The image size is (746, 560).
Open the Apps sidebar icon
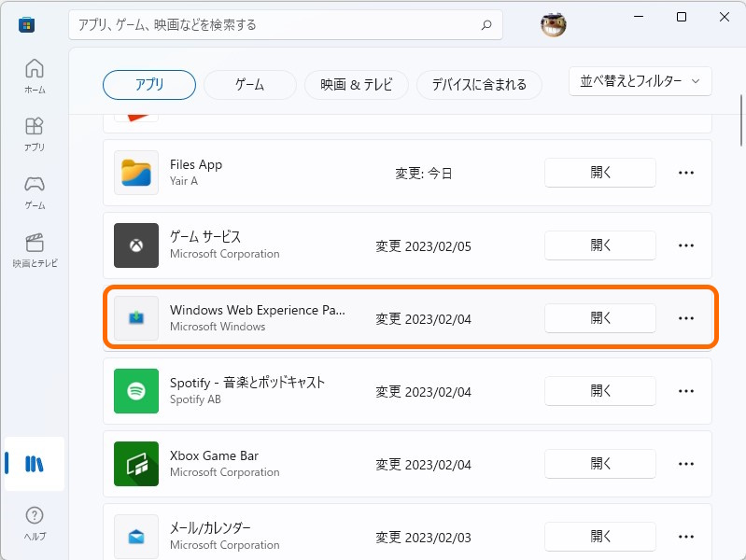tap(35, 134)
